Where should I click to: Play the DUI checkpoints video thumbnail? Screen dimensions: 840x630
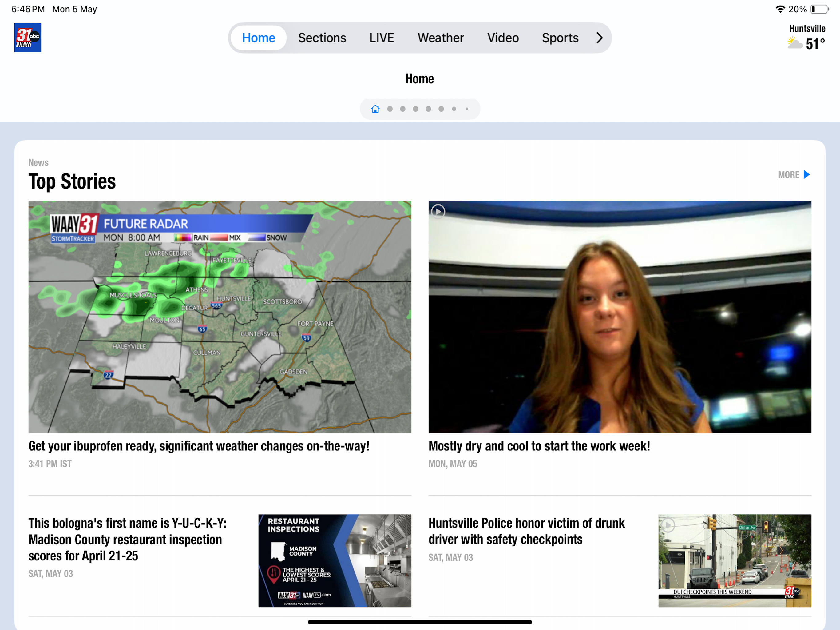point(735,561)
